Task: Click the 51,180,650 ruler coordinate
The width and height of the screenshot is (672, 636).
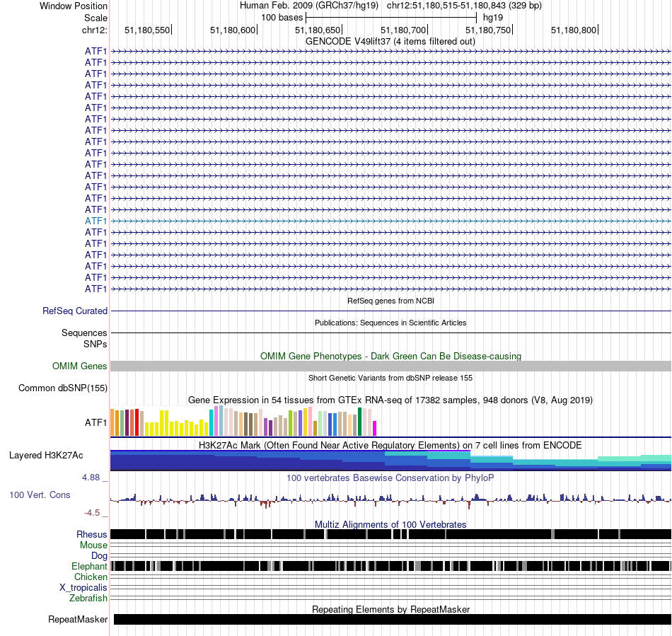Action: click(318, 30)
